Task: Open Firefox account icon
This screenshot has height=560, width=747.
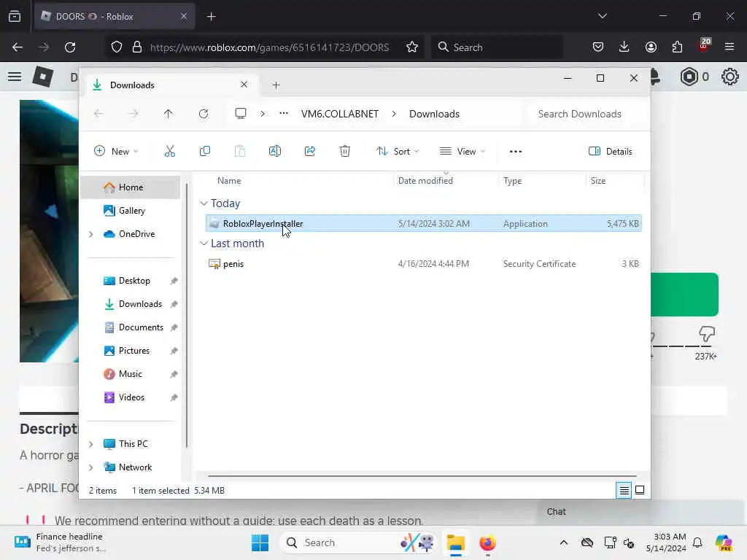Action: 651,47
